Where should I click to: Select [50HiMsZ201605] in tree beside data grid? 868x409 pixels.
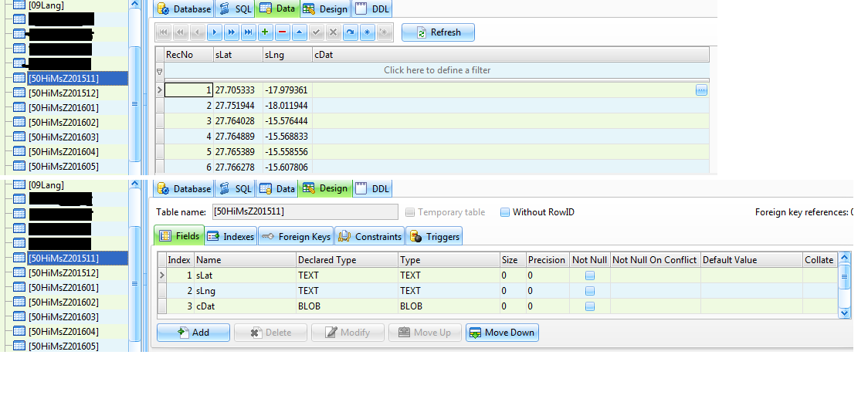[63, 167]
